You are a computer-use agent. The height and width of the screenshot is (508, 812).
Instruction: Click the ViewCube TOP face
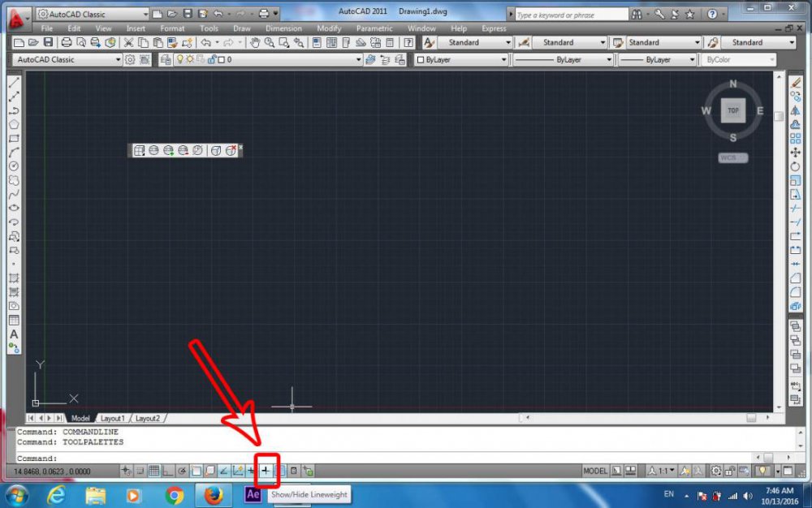coord(732,111)
